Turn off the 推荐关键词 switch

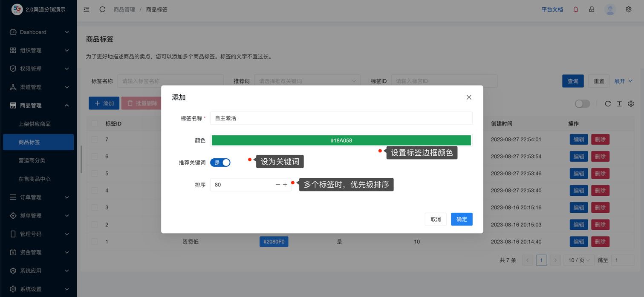coord(220,163)
